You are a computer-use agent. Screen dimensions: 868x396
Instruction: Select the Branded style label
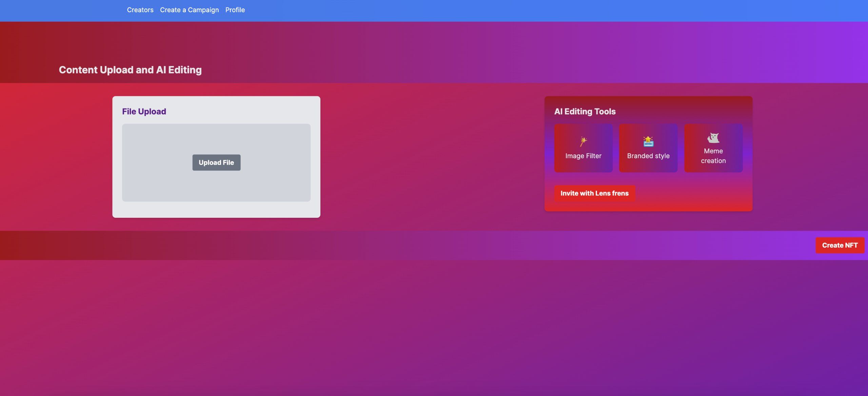(648, 156)
